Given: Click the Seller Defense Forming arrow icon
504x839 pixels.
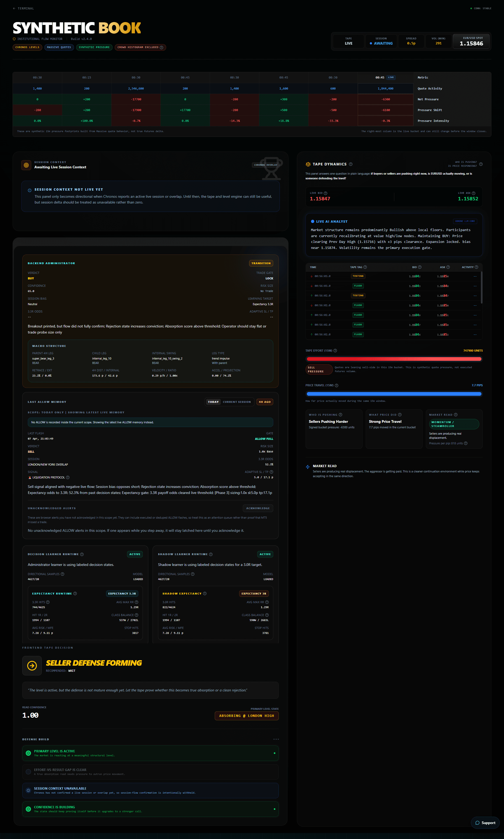Looking at the screenshot, I should coord(32,665).
